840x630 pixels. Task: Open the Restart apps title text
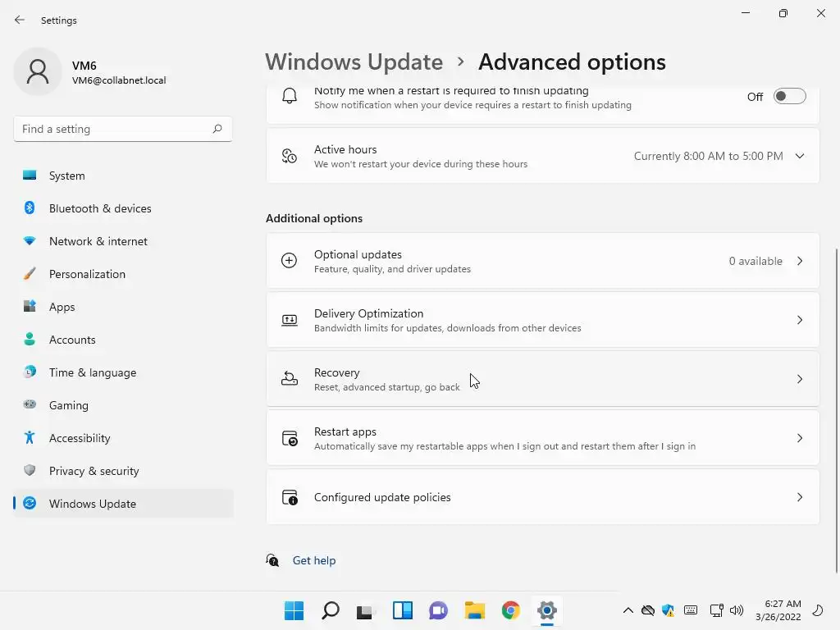click(x=345, y=431)
